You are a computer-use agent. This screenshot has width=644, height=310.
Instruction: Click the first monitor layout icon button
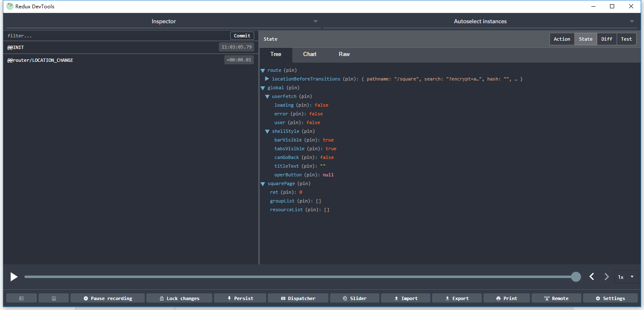pyautogui.click(x=22, y=298)
